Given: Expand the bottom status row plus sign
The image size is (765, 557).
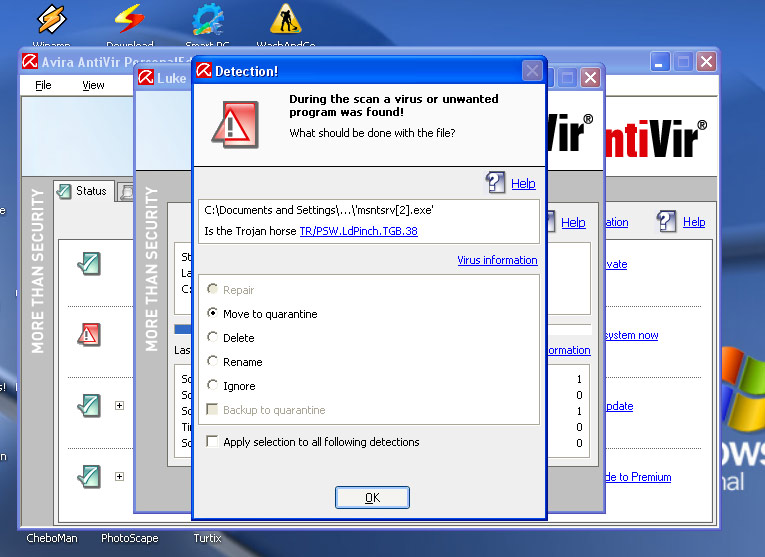Looking at the screenshot, I should [120, 477].
